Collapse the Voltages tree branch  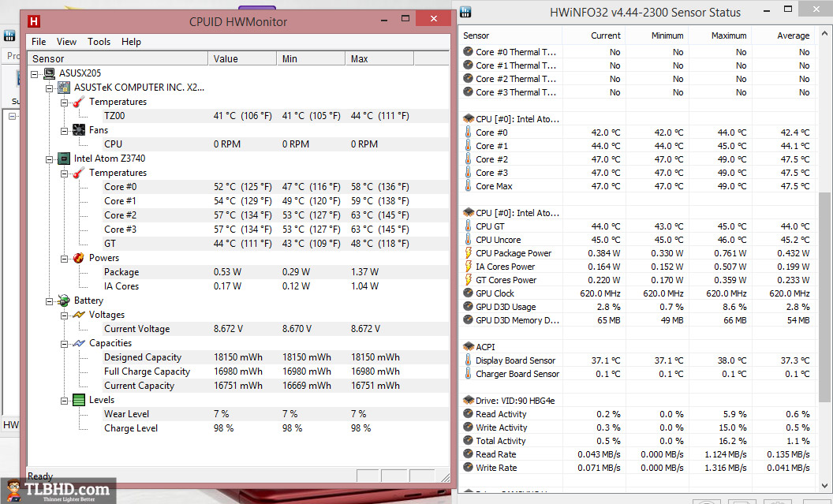point(64,316)
